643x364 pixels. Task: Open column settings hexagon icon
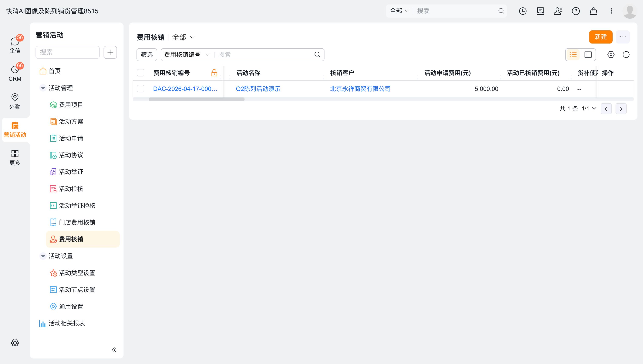(x=611, y=55)
